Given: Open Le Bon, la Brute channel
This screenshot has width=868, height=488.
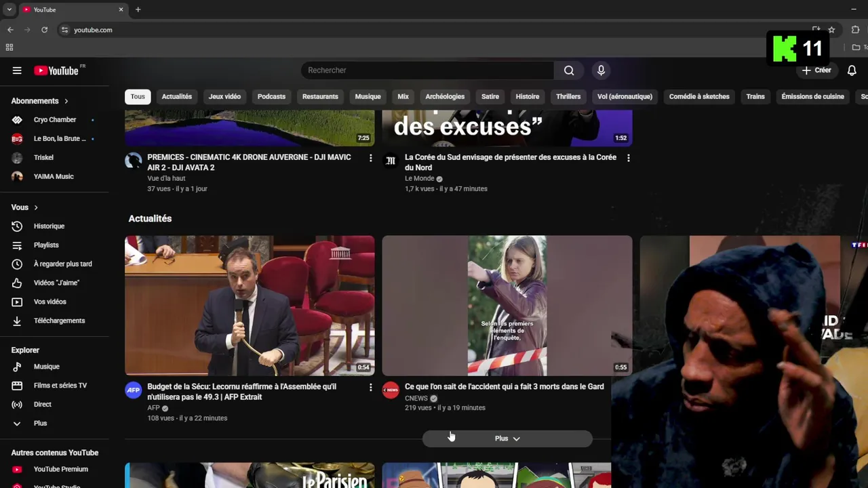Looking at the screenshot, I should point(54,139).
